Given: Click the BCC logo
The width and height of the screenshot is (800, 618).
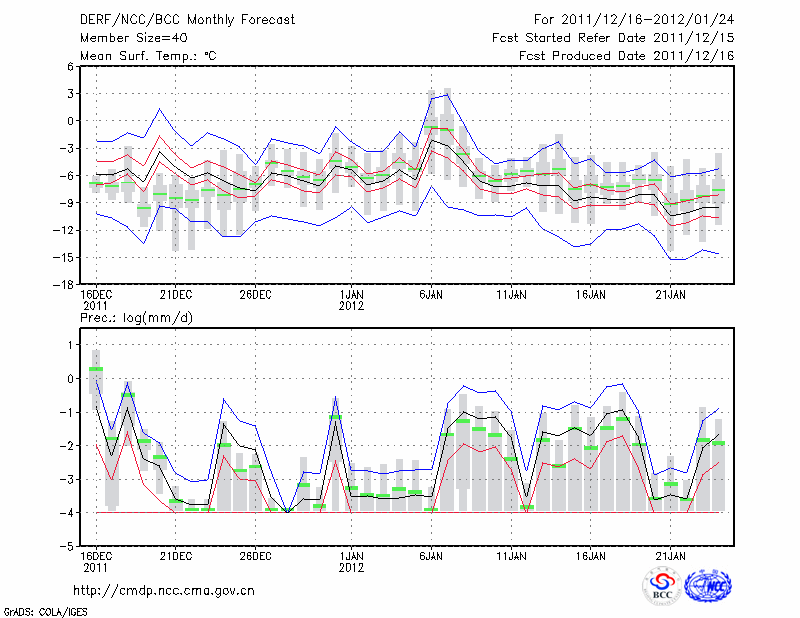Looking at the screenshot, I should pos(661,587).
